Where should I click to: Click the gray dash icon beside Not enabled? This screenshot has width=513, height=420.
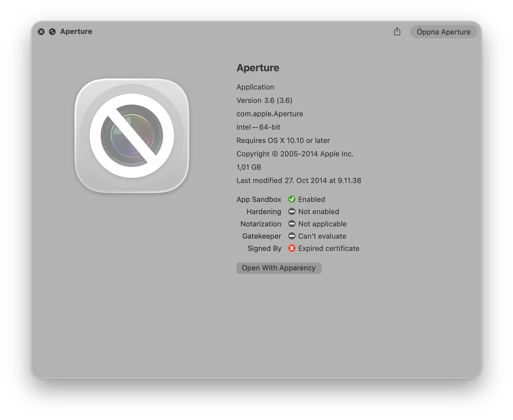coord(292,211)
